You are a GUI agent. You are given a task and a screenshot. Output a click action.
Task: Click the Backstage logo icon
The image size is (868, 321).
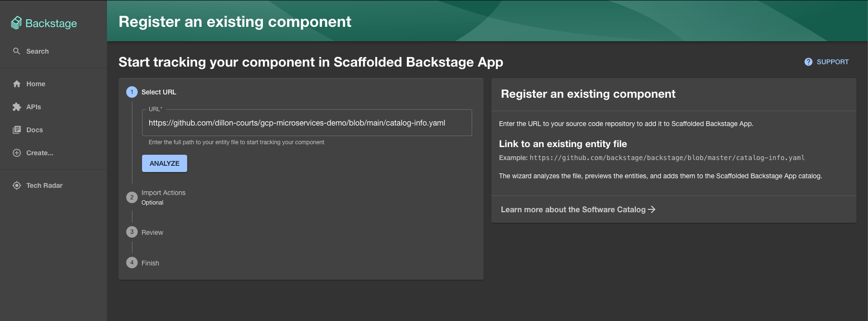point(16,23)
